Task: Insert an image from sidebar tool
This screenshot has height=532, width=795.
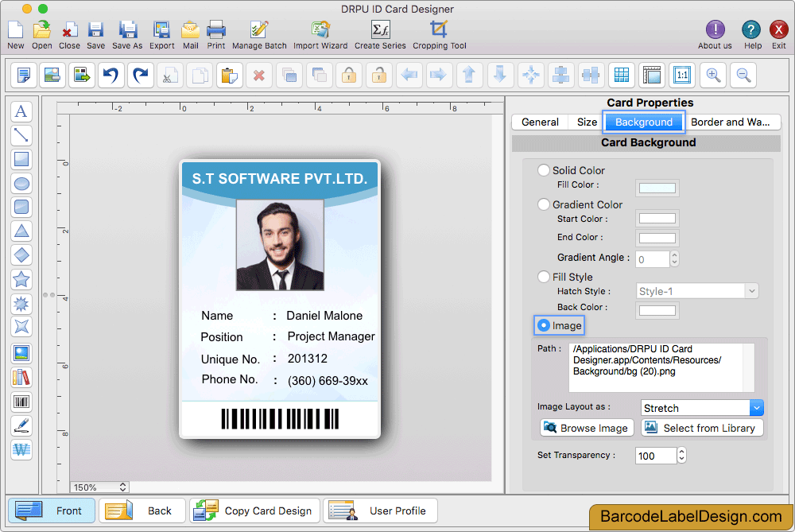Action: tap(21, 353)
